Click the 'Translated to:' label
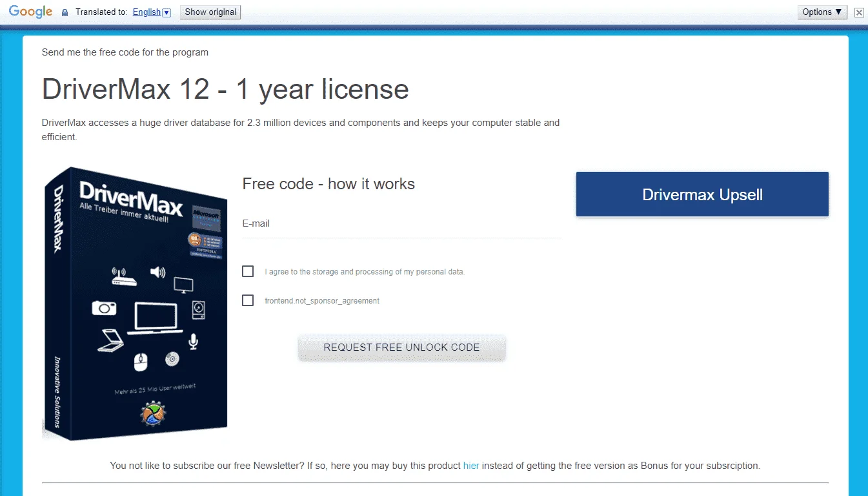 pos(102,12)
